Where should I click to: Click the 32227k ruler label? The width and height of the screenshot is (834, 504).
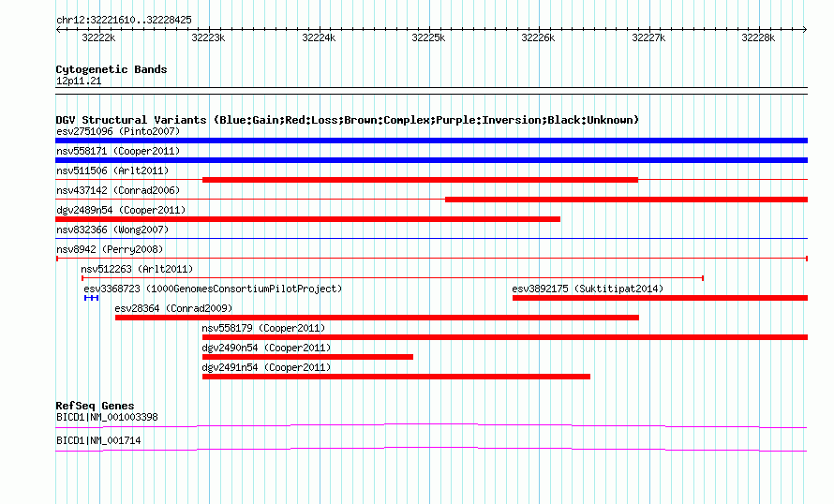coord(648,37)
